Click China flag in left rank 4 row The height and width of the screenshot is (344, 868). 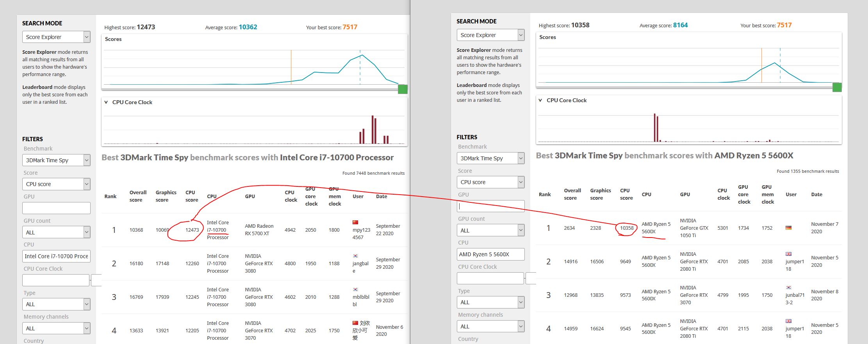[x=355, y=323]
